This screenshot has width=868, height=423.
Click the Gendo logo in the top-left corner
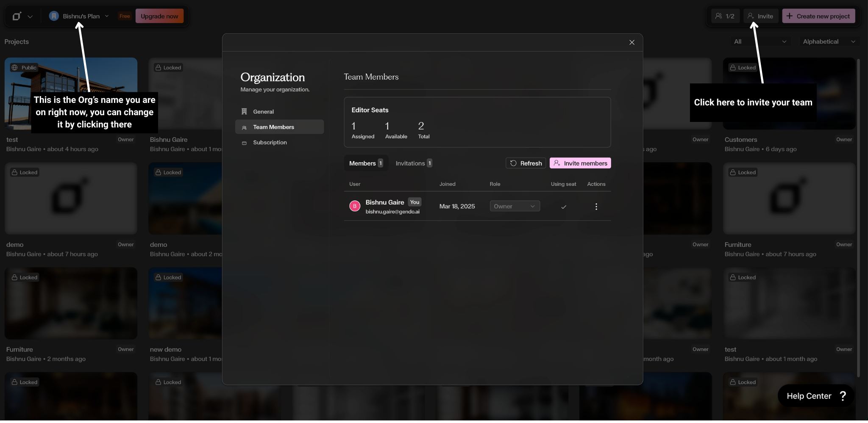[x=17, y=16]
